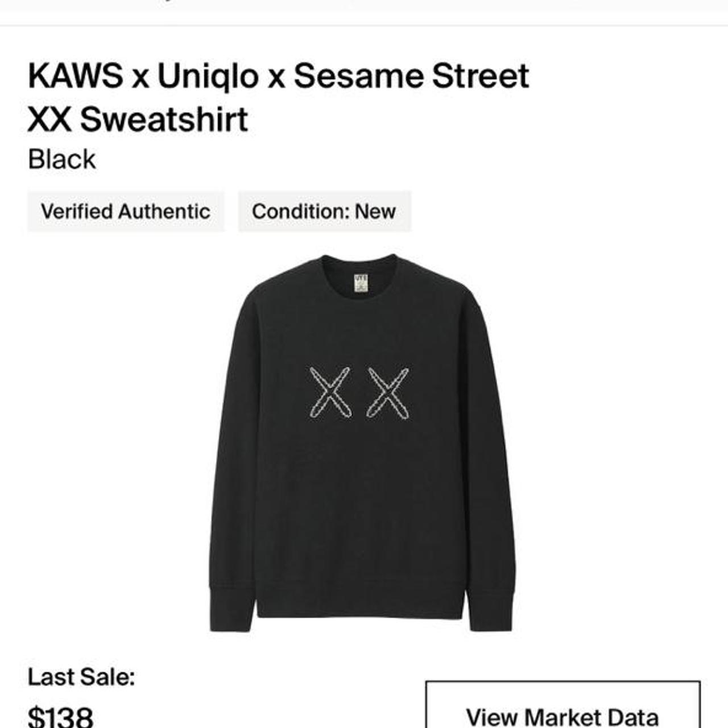Select the Condition: New badge
The image size is (728, 728).
pos(324,212)
